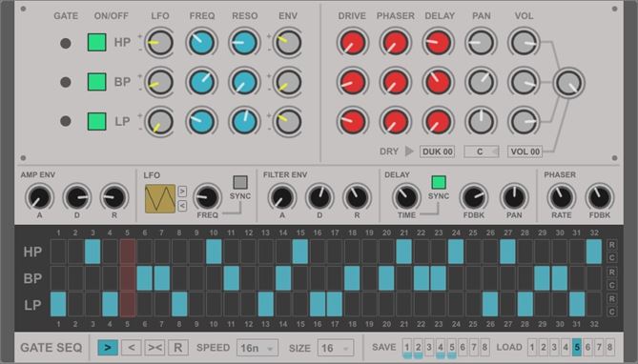Set sequencer direction to forward
Image resolution: width=638 pixels, height=364 pixels.
pos(108,348)
